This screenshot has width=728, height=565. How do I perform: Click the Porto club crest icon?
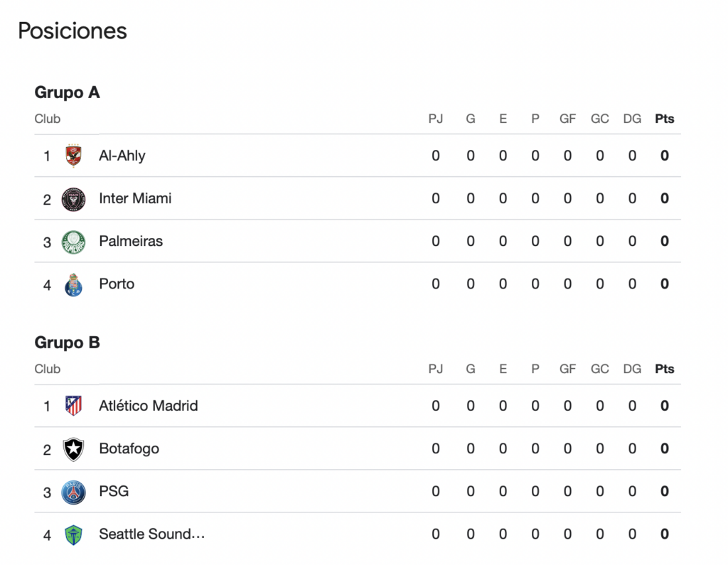pos(73,284)
